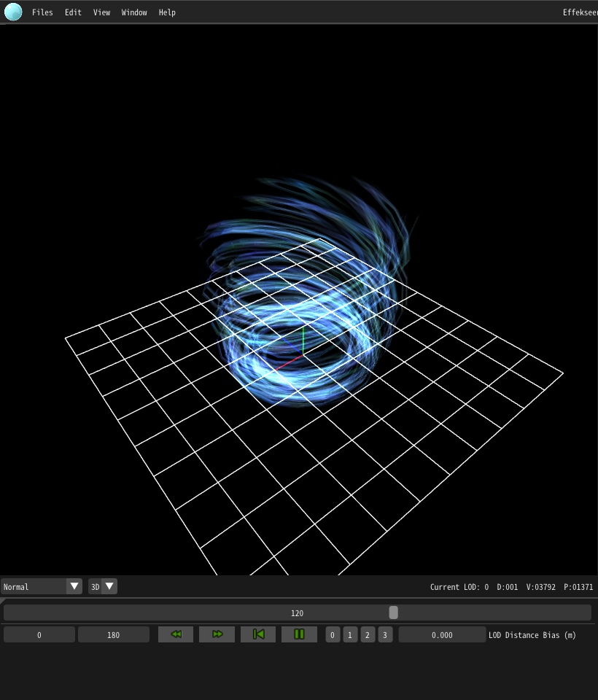Open the Window menu
598x700 pixels.
click(134, 12)
